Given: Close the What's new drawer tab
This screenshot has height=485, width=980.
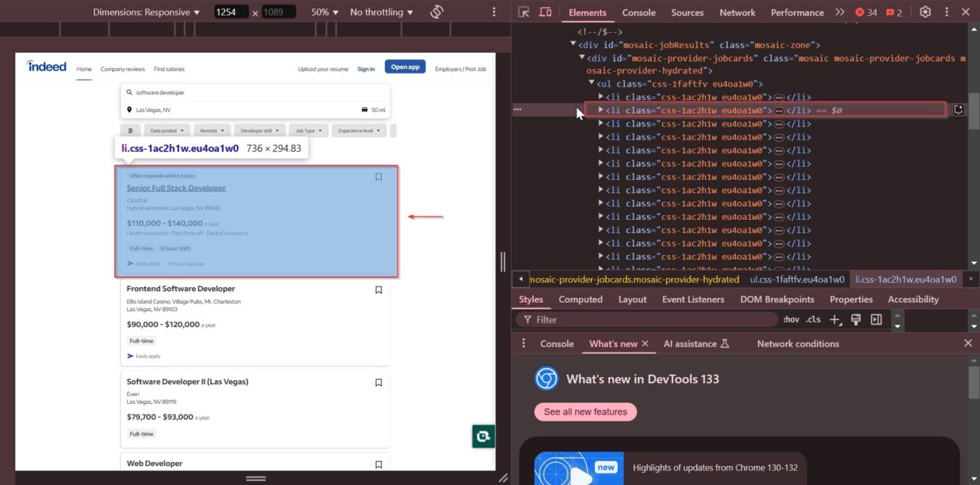Looking at the screenshot, I should tap(645, 343).
